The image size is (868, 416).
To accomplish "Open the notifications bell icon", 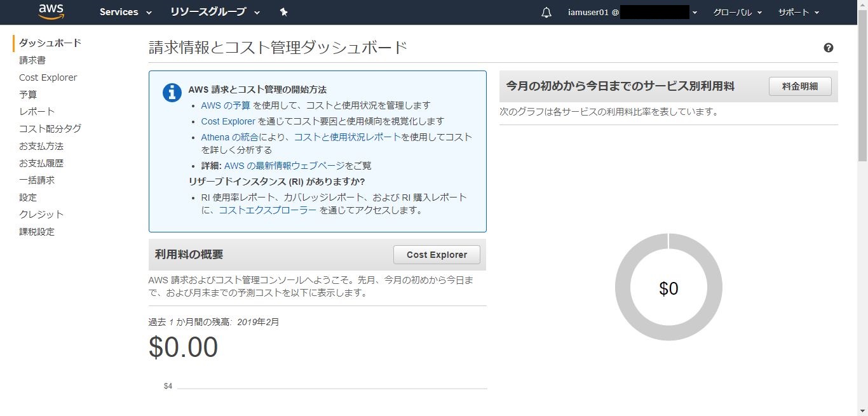I will coord(546,13).
